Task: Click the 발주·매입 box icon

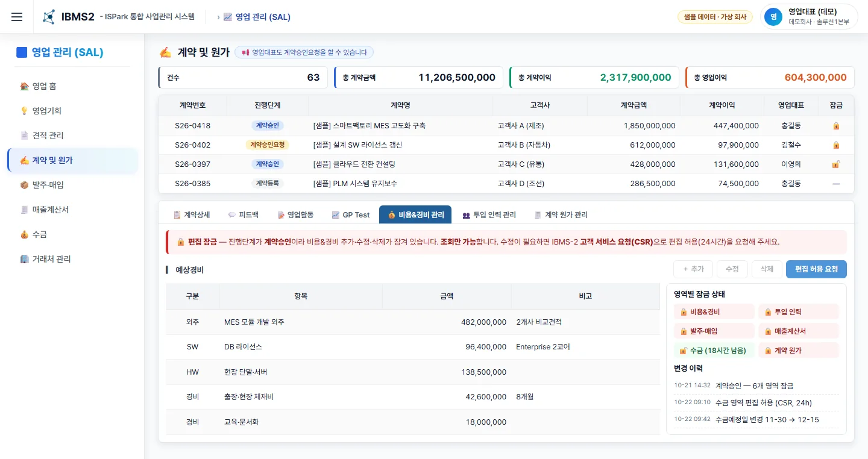Action: (24, 185)
